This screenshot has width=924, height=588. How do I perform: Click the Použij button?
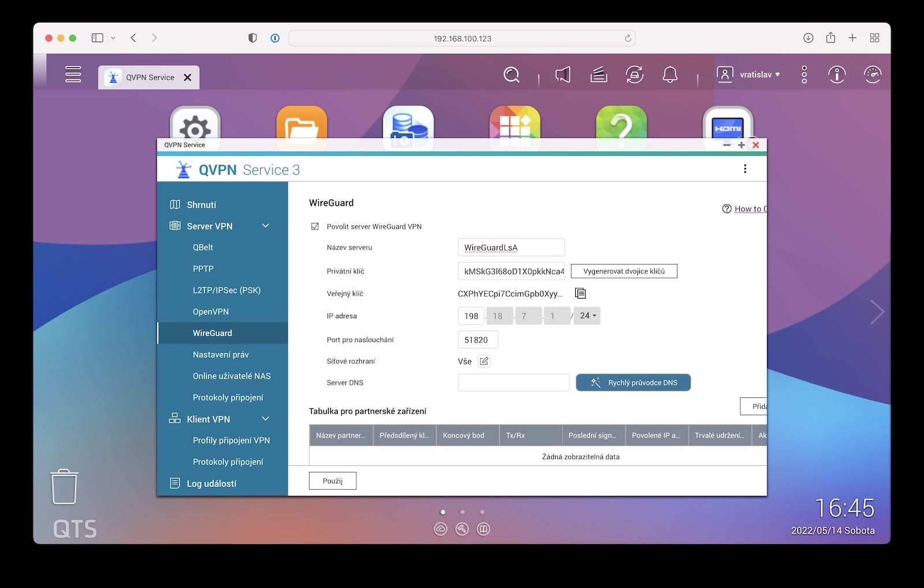tap(333, 481)
